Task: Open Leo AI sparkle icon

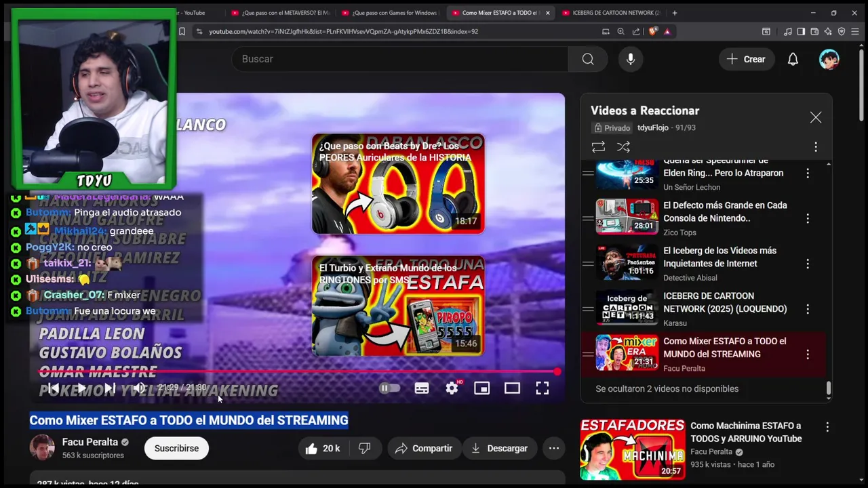Action: tap(828, 31)
